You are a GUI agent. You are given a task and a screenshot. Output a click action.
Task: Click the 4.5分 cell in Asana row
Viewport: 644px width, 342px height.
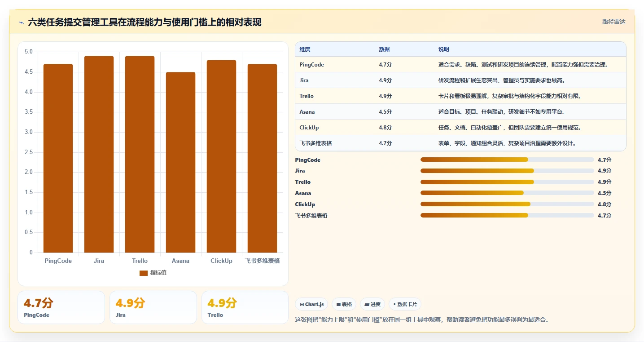coord(386,112)
